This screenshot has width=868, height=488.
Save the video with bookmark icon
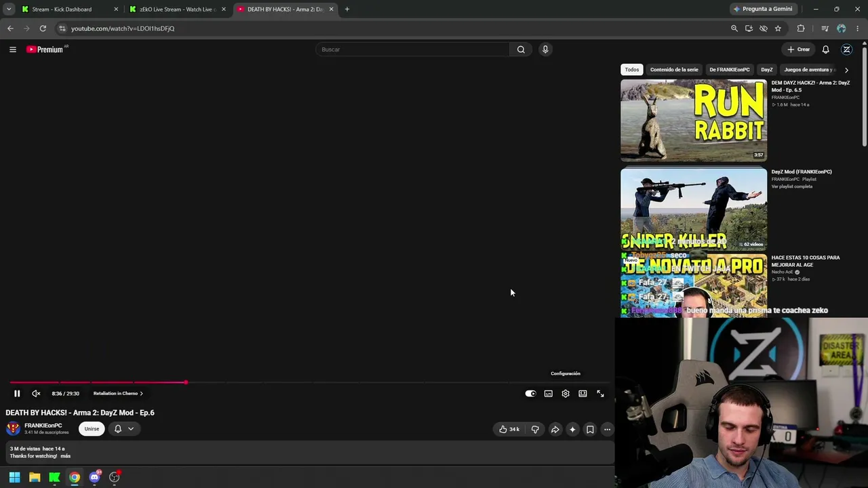pos(590,429)
